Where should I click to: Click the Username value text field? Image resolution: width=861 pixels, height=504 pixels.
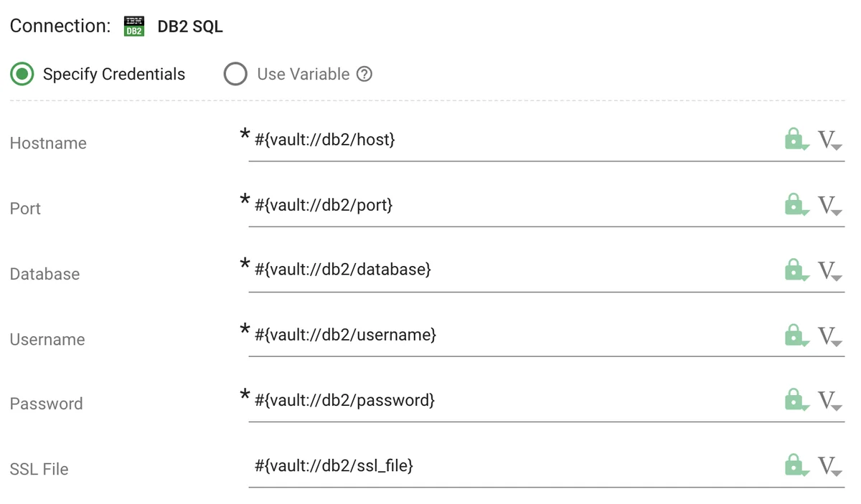point(502,336)
